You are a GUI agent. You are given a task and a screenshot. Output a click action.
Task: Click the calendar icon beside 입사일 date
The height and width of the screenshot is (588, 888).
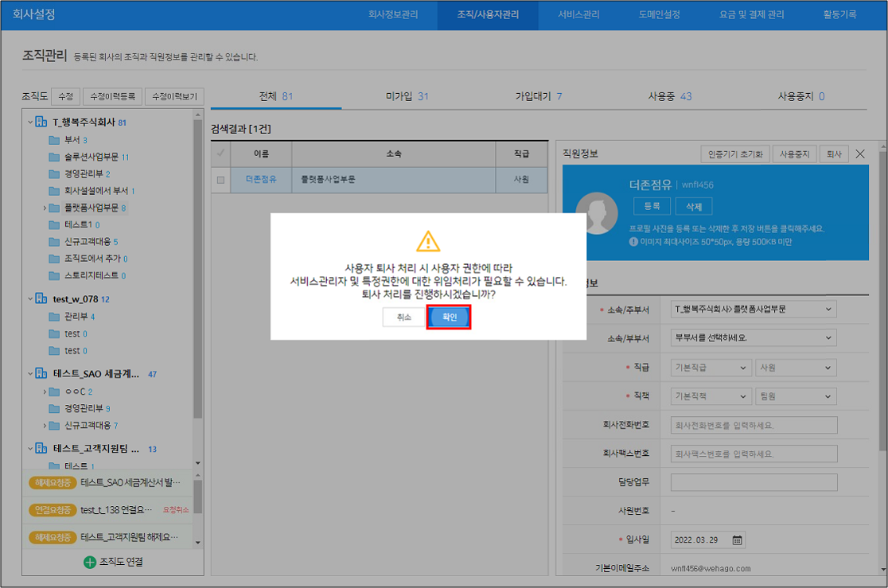(738, 540)
